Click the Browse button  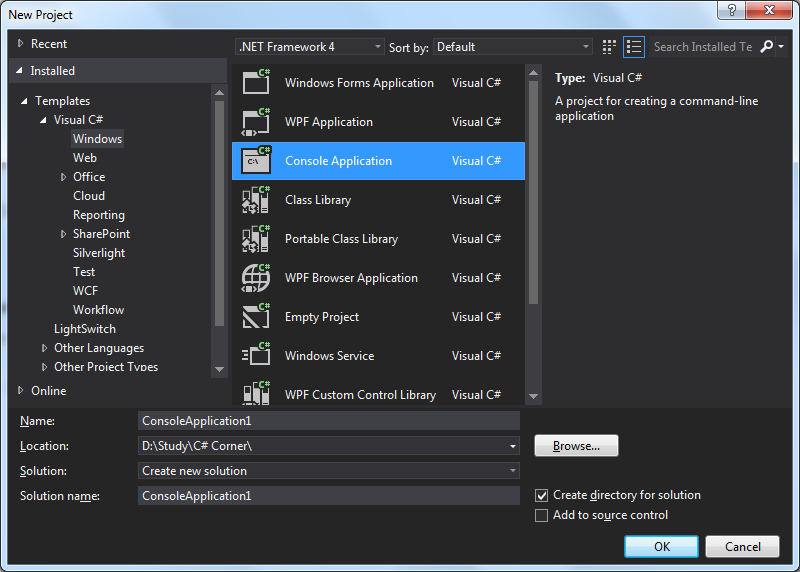[x=576, y=446]
